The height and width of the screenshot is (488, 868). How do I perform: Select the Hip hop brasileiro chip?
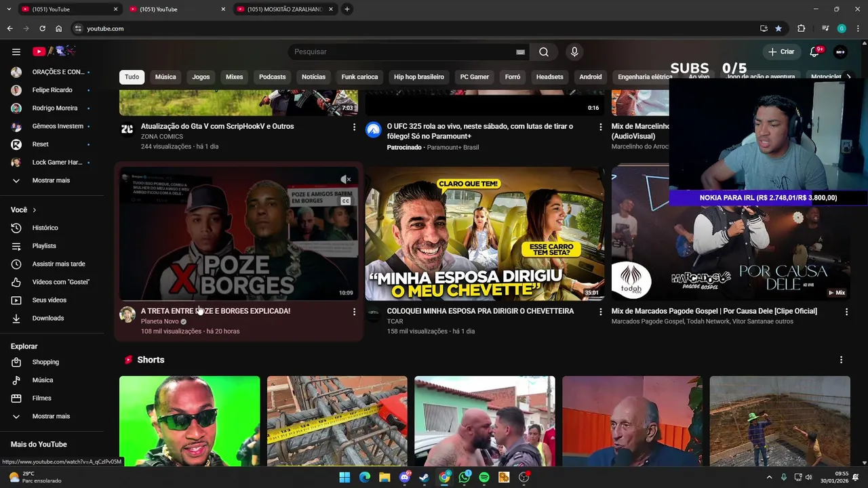[419, 77]
